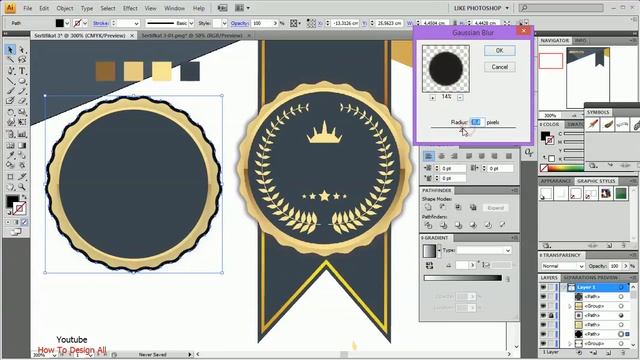Click the trash icon in Layers panel
Screen dimensions: 640x360
coord(624,352)
